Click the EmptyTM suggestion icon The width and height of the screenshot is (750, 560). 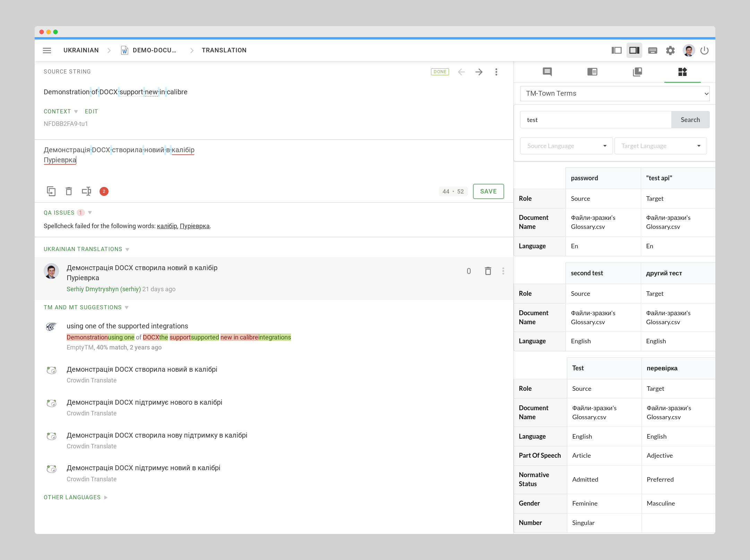(51, 326)
